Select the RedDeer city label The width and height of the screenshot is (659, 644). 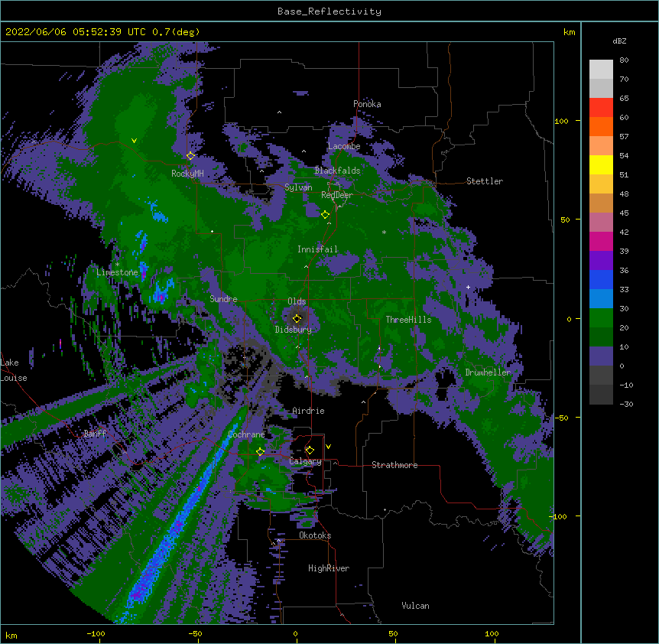[x=337, y=195]
